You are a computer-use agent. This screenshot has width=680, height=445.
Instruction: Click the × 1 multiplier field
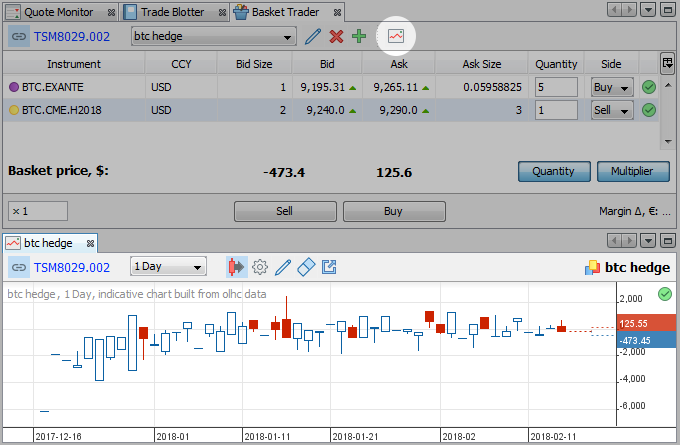pyautogui.click(x=38, y=211)
